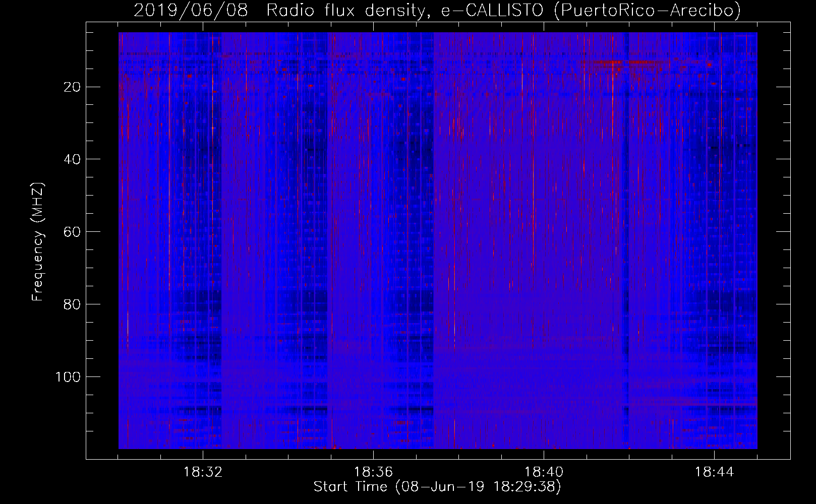
Task: Click the 18:44 time tick label
Action: coord(714,472)
